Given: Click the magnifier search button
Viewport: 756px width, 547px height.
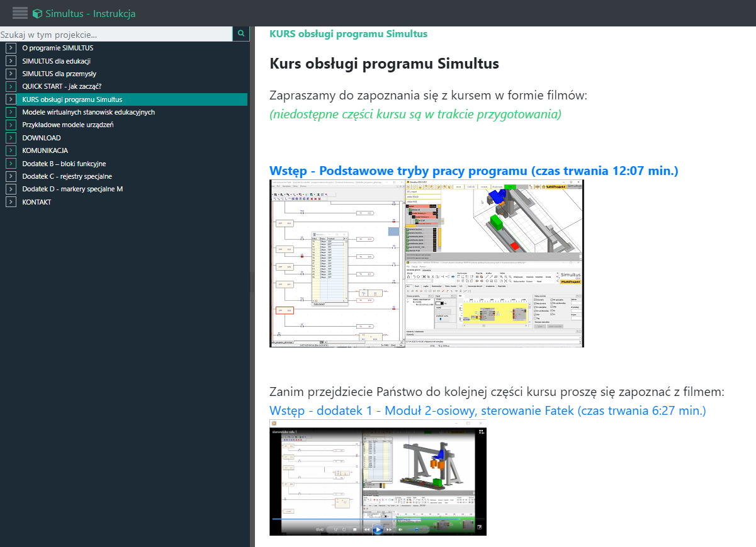Looking at the screenshot, I should point(240,34).
